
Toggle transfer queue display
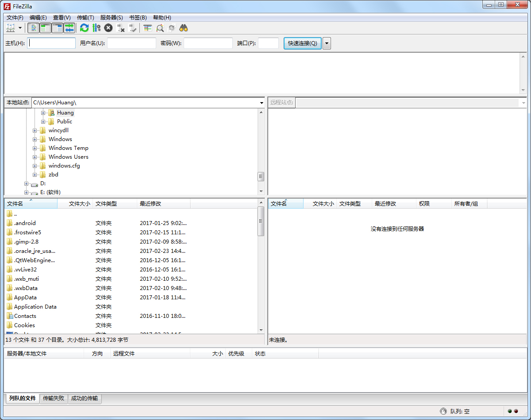point(69,28)
